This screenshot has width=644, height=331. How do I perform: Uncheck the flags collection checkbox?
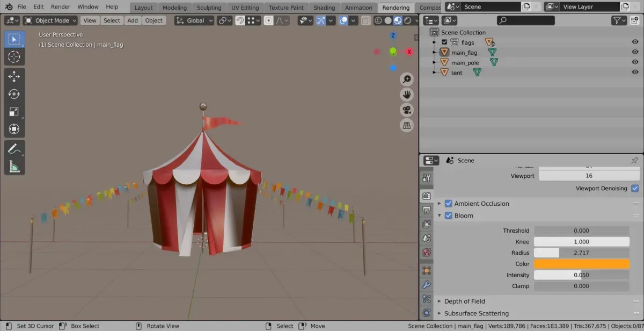(x=444, y=42)
